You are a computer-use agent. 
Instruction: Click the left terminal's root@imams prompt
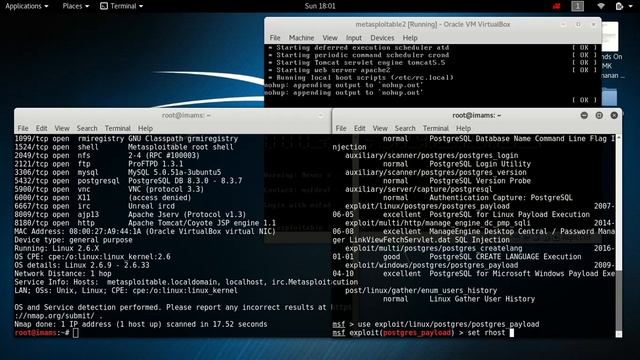41,333
